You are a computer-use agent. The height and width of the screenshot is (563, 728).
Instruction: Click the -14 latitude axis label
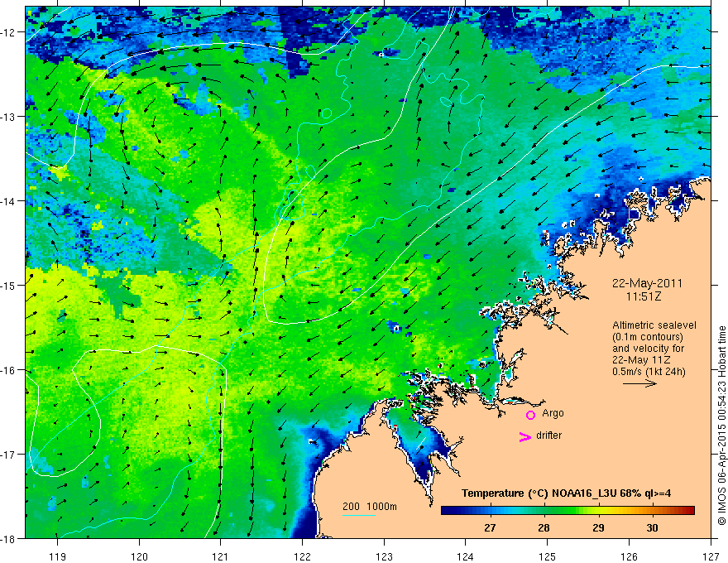point(9,201)
